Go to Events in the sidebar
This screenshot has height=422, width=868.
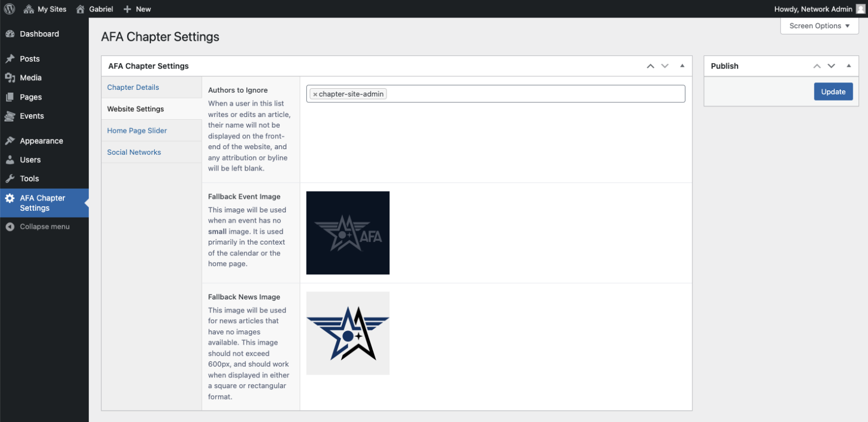pyautogui.click(x=32, y=116)
